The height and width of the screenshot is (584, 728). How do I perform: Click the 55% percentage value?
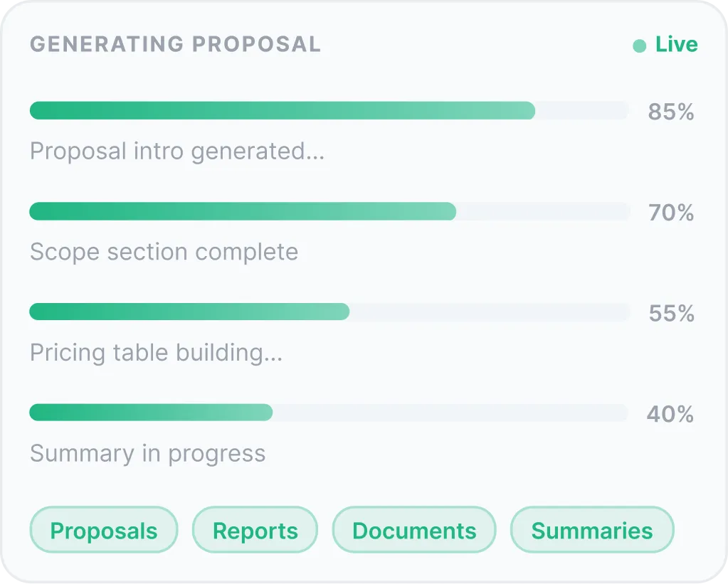coord(670,314)
